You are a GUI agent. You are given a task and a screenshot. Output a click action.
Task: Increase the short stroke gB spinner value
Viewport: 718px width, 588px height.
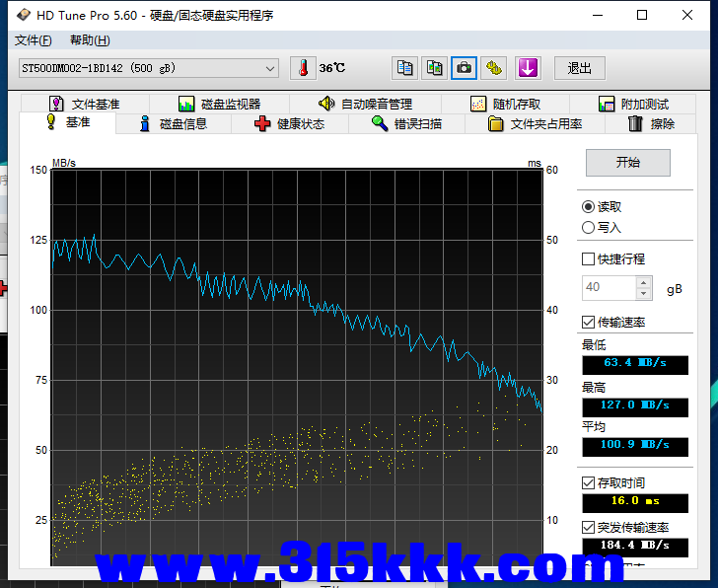tap(644, 283)
